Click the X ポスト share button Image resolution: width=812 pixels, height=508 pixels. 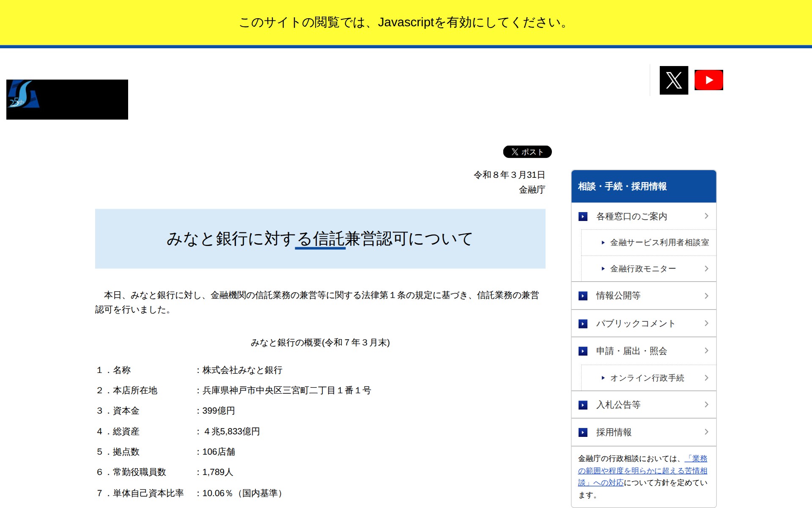click(527, 152)
